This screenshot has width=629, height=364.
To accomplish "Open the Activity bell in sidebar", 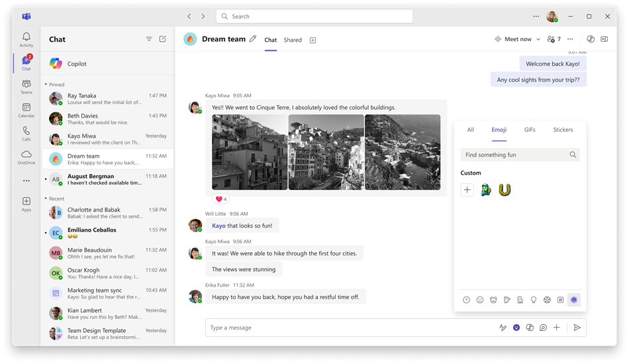I will click(x=26, y=39).
